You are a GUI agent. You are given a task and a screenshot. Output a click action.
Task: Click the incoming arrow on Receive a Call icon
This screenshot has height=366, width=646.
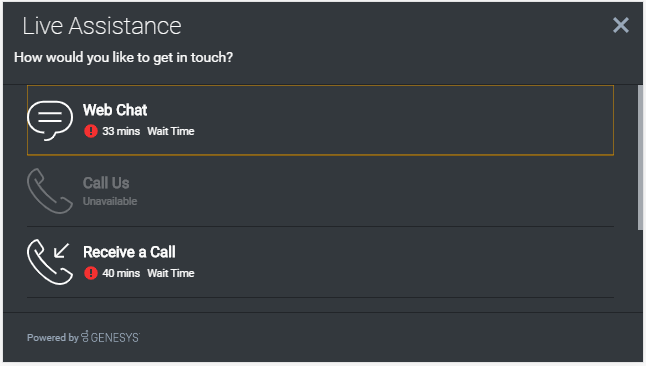click(61, 251)
